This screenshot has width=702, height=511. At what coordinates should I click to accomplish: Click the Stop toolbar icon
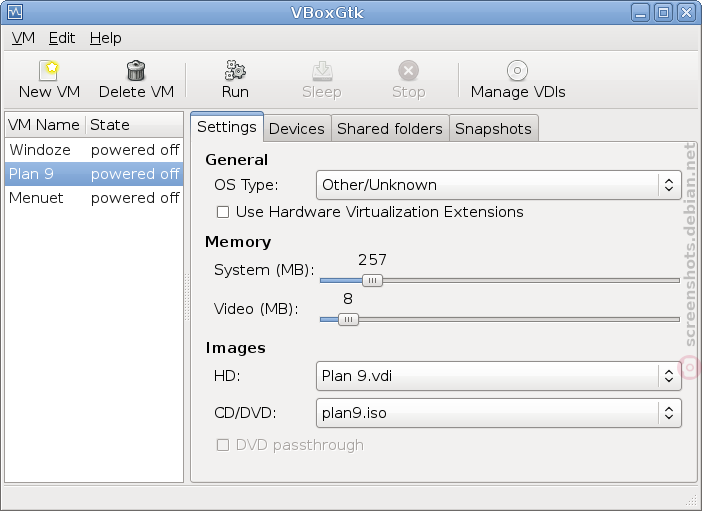[408, 71]
